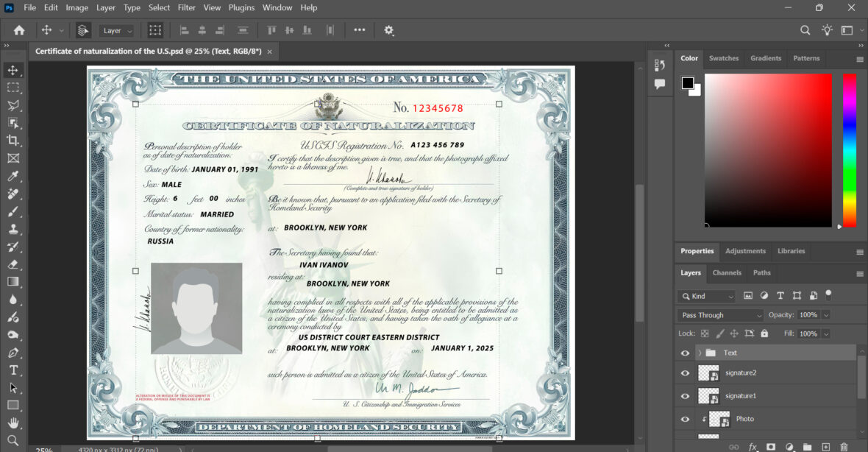Switch to the Swatches tab
The image size is (868, 452).
tap(724, 58)
